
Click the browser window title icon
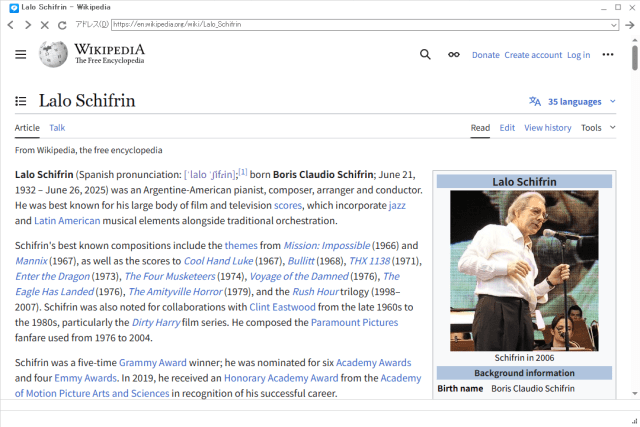pyautogui.click(x=14, y=7)
